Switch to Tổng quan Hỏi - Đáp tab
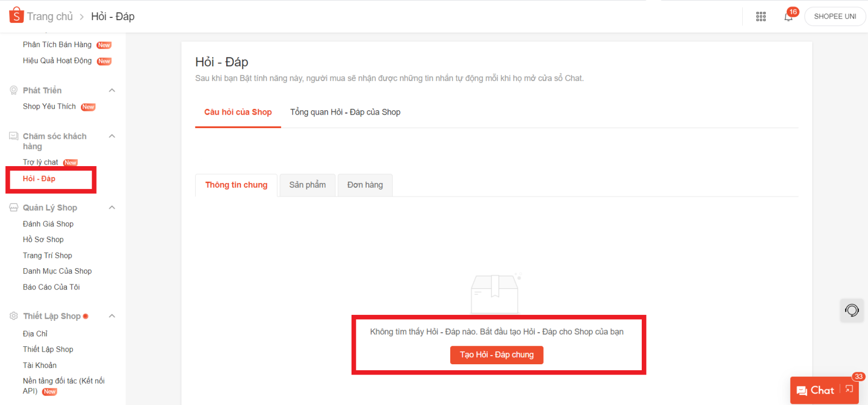Screen dimensions: 868x405 pos(345,112)
